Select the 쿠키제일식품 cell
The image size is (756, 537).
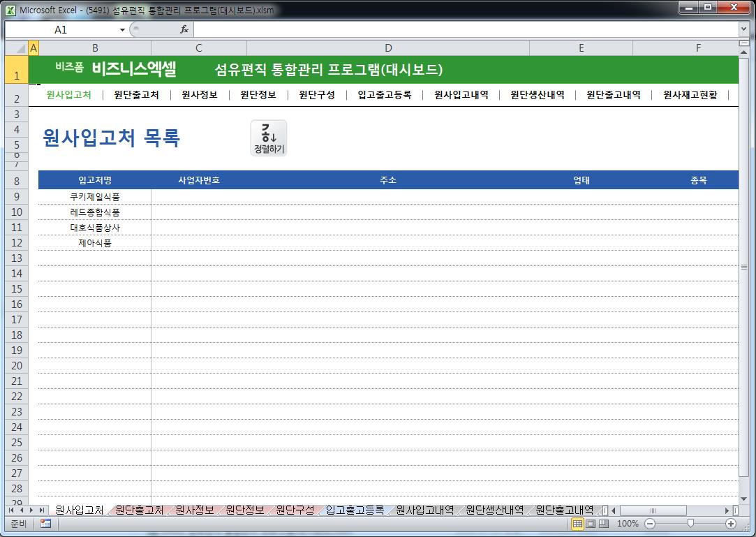pyautogui.click(x=95, y=197)
